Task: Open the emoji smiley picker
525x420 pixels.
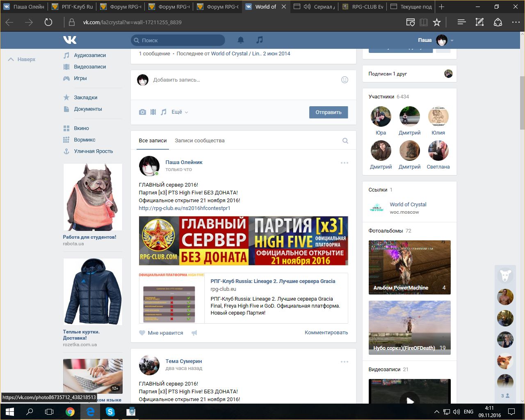Action: pyautogui.click(x=345, y=80)
